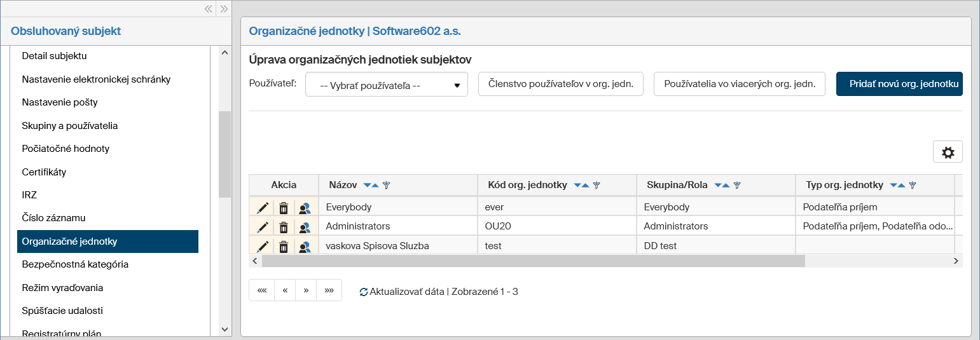
Task: Open the Vybrať používateľa dropdown
Action: (387, 86)
